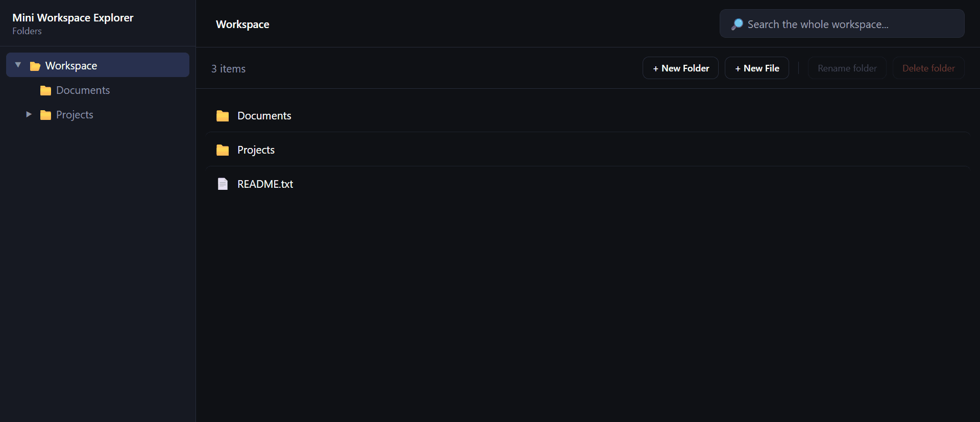Viewport: 980px width, 422px height.
Task: Click the Delete folder button
Action: [928, 68]
